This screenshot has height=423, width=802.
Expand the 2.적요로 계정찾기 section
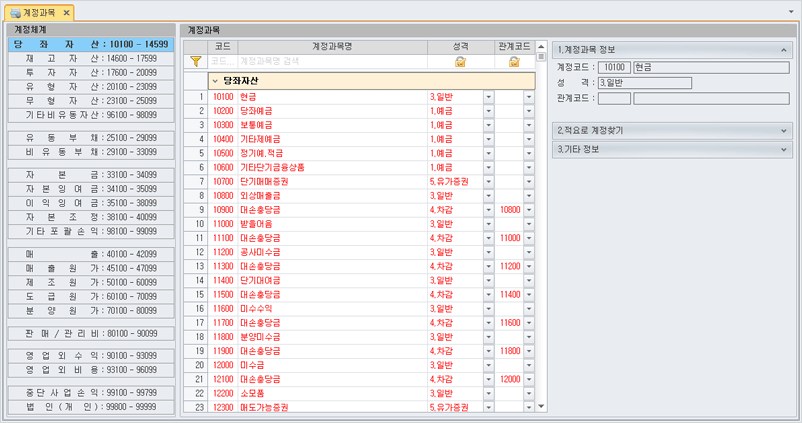tap(784, 131)
